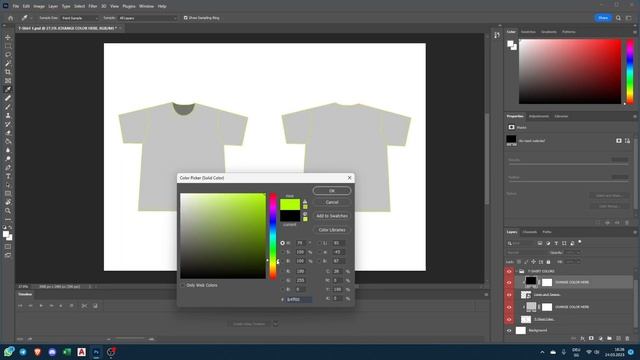The width and height of the screenshot is (640, 360).
Task: Select the Frame tool
Action: 8,81
